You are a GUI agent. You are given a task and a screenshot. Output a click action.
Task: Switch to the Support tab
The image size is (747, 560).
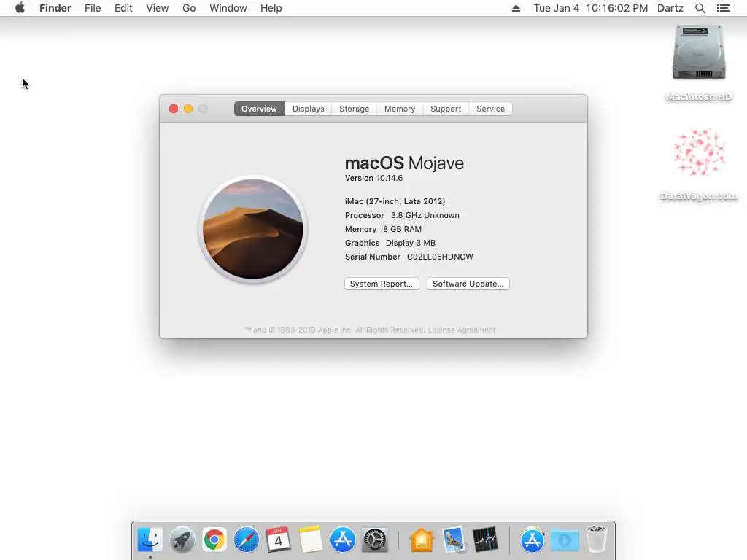point(446,109)
